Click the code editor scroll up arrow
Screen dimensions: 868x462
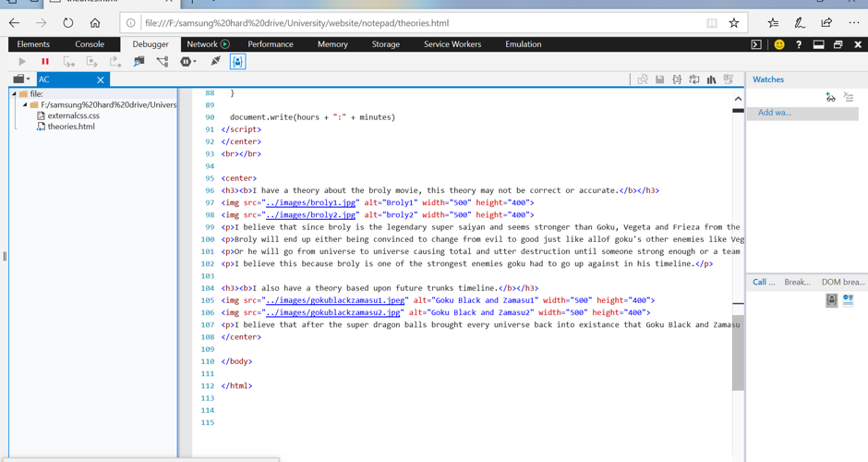point(738,99)
